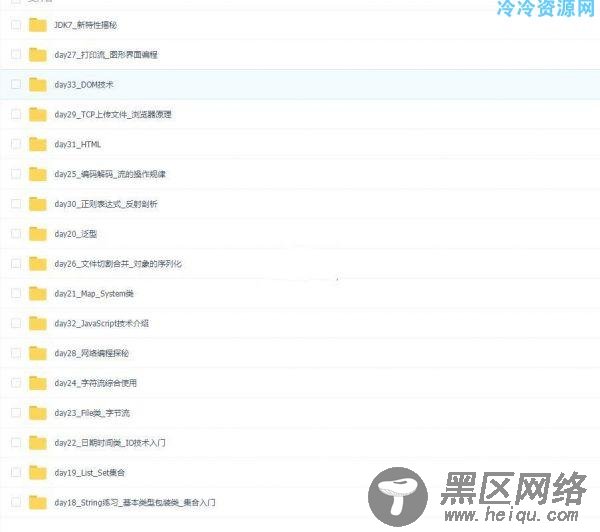The image size is (600, 532).
Task: Check the box for JDK7_新特性揭秘
Action: 16,25
